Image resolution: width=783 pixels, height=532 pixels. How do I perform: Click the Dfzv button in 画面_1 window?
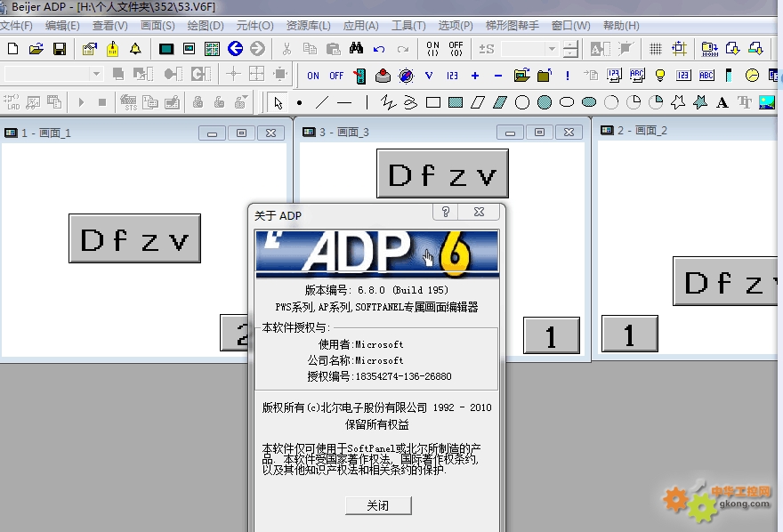pyautogui.click(x=135, y=238)
